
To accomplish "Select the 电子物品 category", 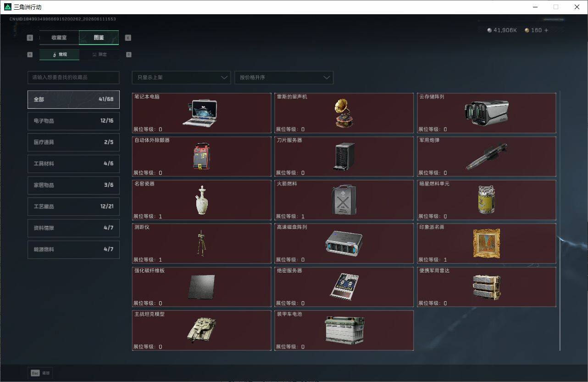I will (x=73, y=121).
